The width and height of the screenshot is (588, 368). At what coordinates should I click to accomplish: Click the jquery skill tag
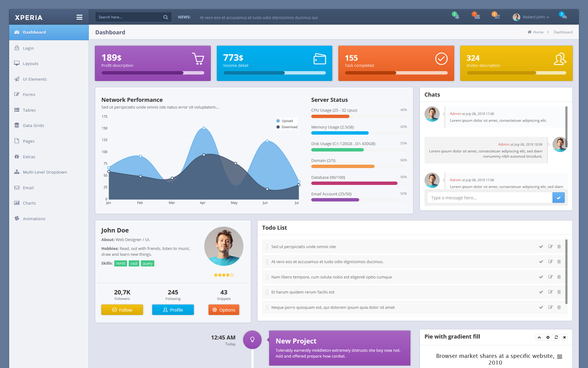[148, 263]
